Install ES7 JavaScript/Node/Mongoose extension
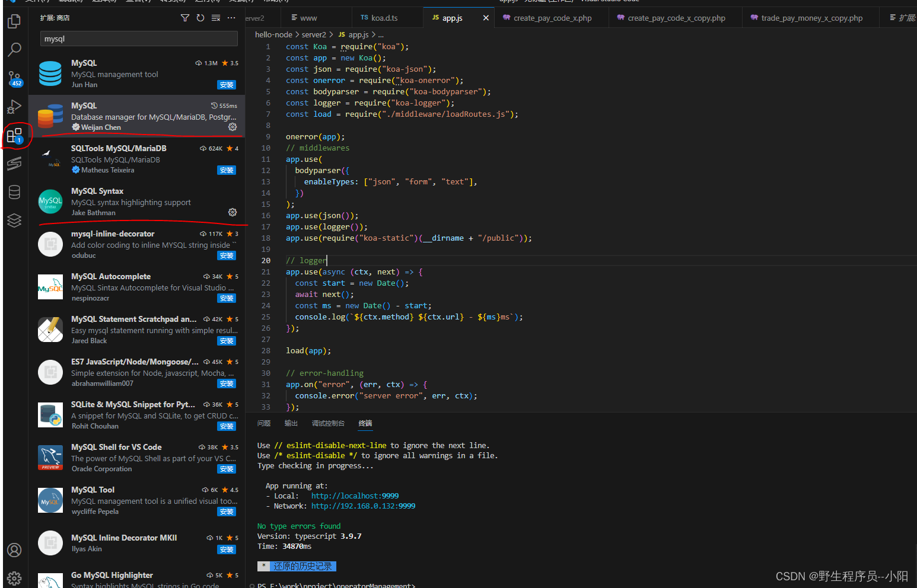 click(227, 384)
